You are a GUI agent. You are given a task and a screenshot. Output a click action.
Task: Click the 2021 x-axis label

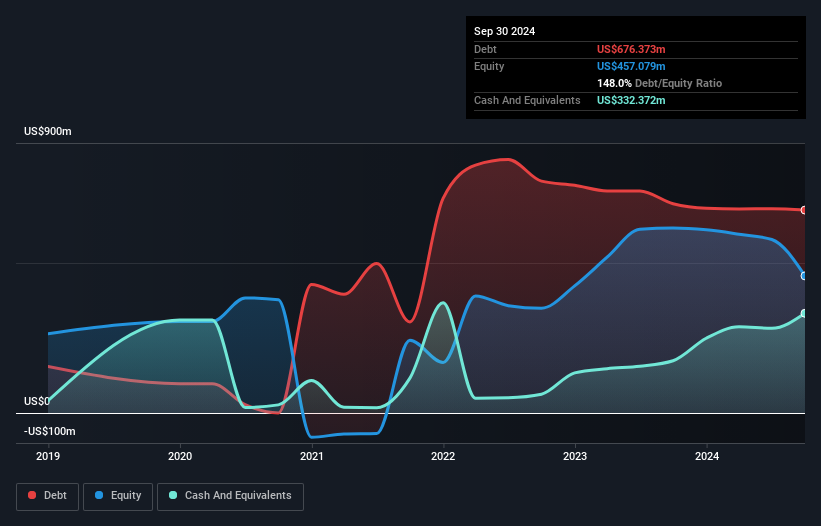[312, 456]
